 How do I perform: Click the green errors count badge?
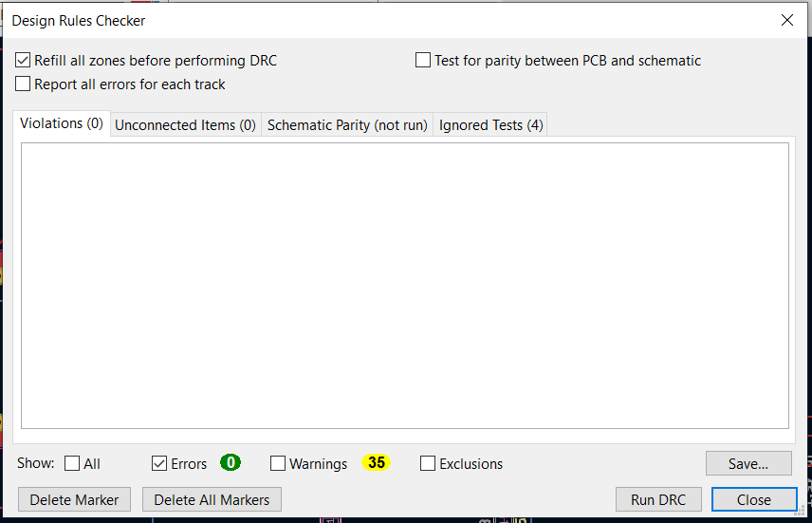click(x=231, y=463)
